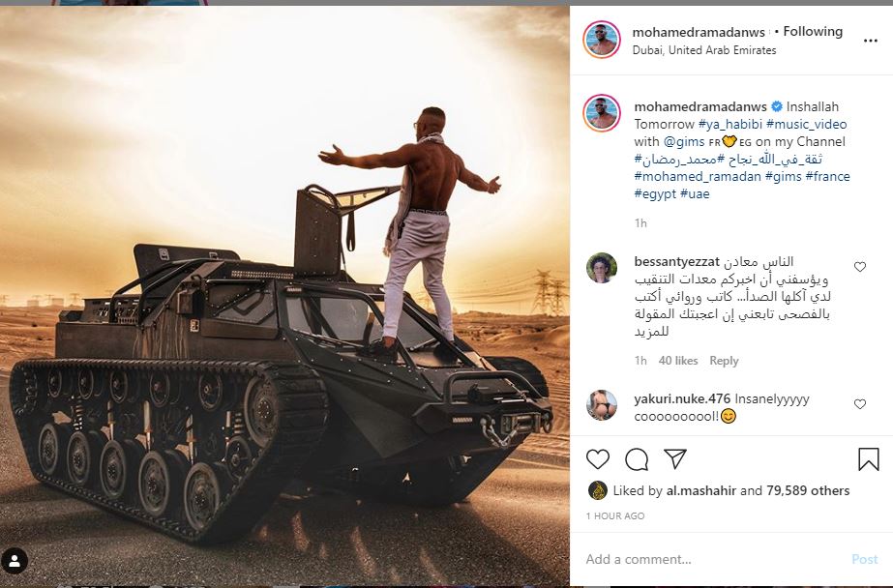View the 40 likes on the comment

point(677,361)
